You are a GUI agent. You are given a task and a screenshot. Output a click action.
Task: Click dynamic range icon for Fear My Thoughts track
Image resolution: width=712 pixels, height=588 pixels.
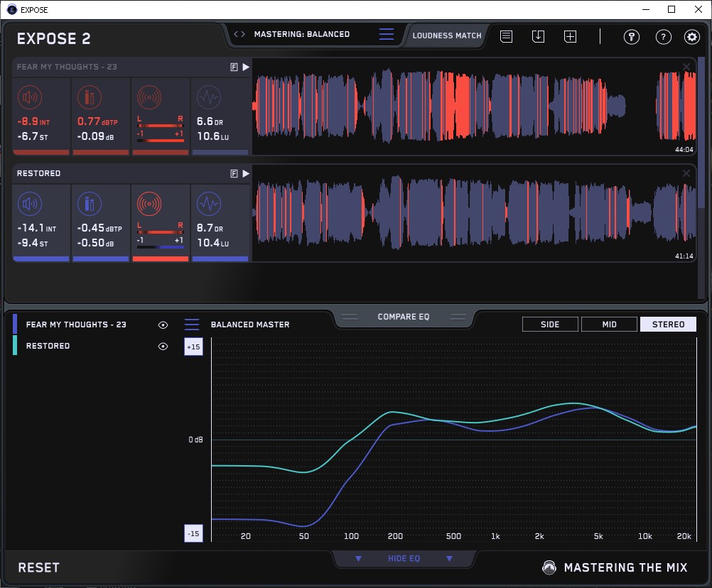coord(209,97)
